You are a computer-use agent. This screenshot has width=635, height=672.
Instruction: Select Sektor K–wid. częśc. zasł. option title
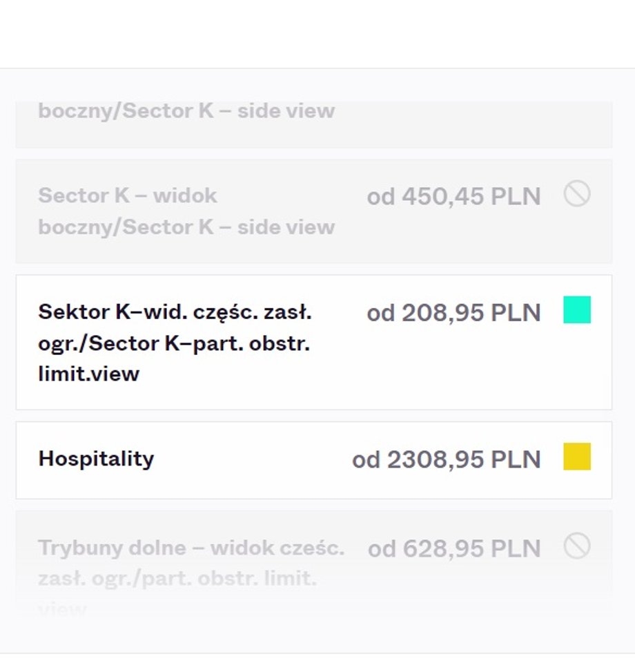click(175, 312)
